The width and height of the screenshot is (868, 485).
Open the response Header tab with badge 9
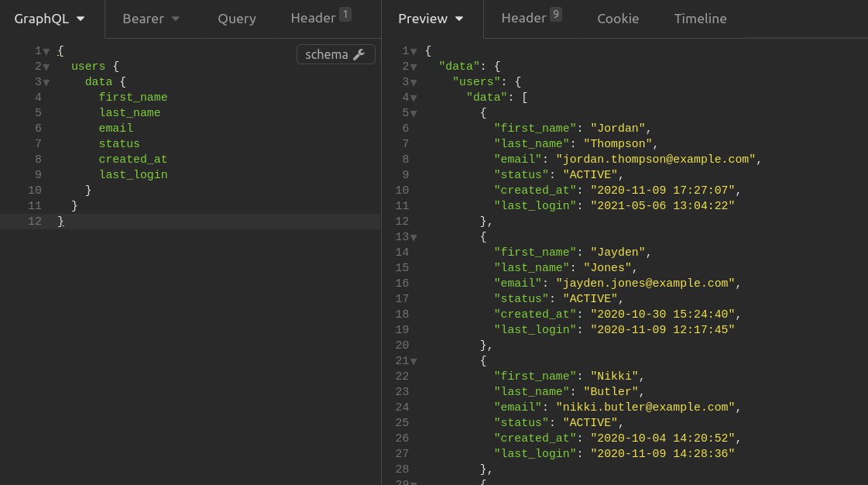coord(531,18)
